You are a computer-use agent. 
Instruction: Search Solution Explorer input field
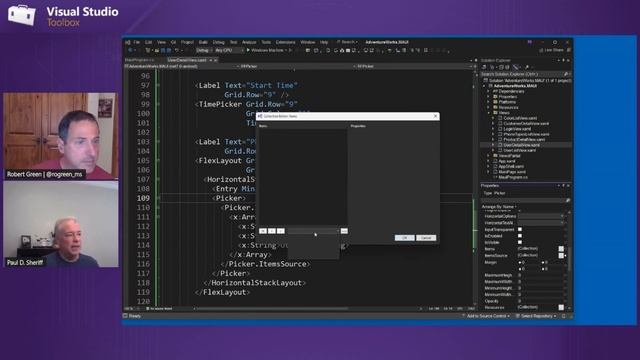(525, 74)
